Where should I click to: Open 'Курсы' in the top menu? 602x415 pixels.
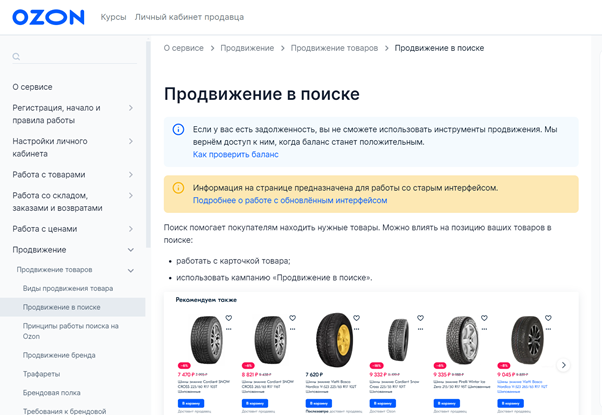tap(113, 17)
